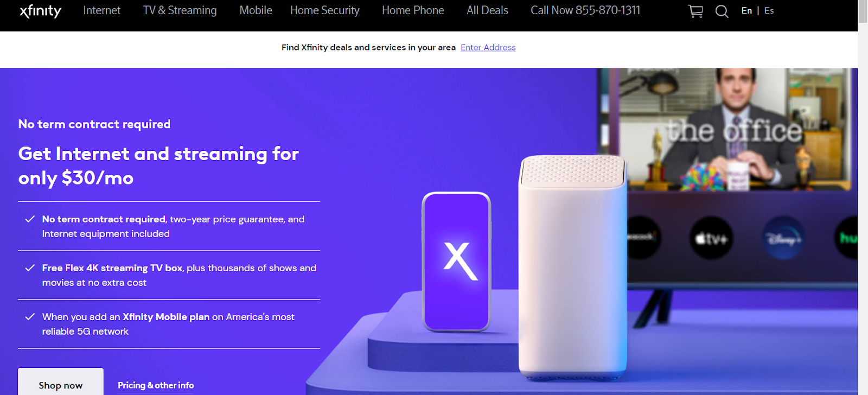This screenshot has height=395, width=868.
Task: Switch language to Es
Action: click(x=769, y=10)
